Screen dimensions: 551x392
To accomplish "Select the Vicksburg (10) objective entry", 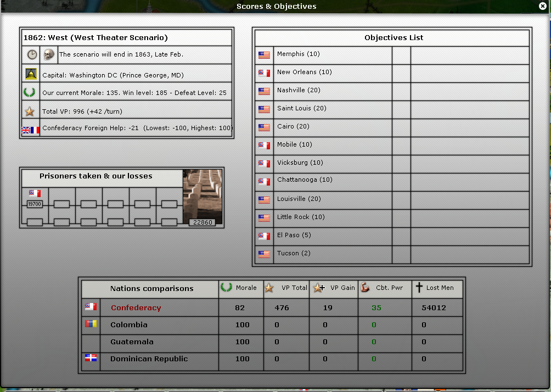I will [x=300, y=163].
